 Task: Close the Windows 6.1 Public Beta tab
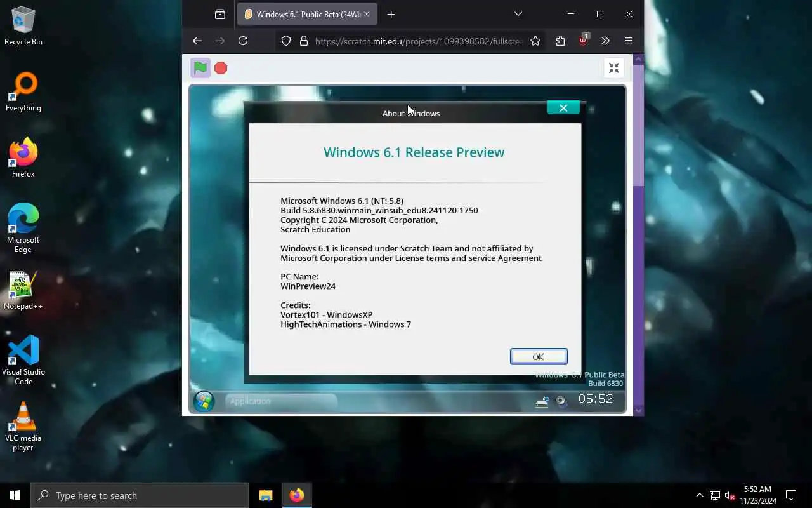[367, 14]
